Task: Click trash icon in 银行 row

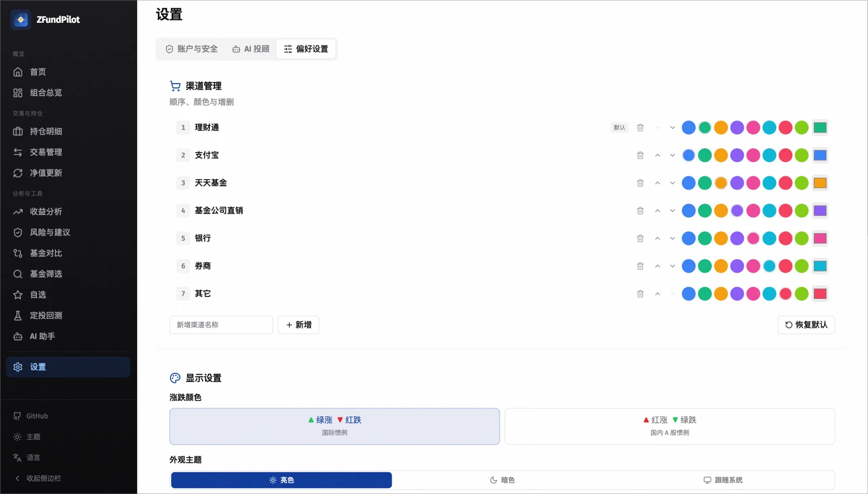Action: tap(640, 238)
